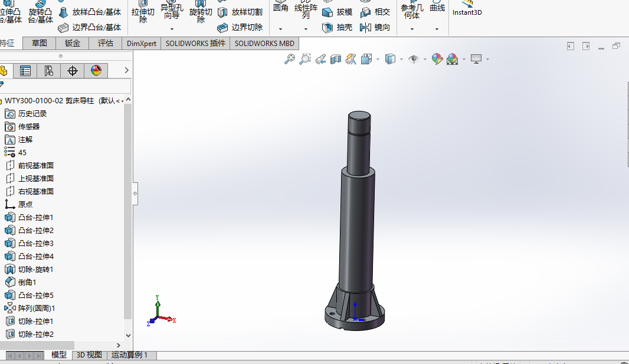Viewport: 629px width, 364px height.
Task: Select the 相交 intersect tool
Action: coord(375,12)
